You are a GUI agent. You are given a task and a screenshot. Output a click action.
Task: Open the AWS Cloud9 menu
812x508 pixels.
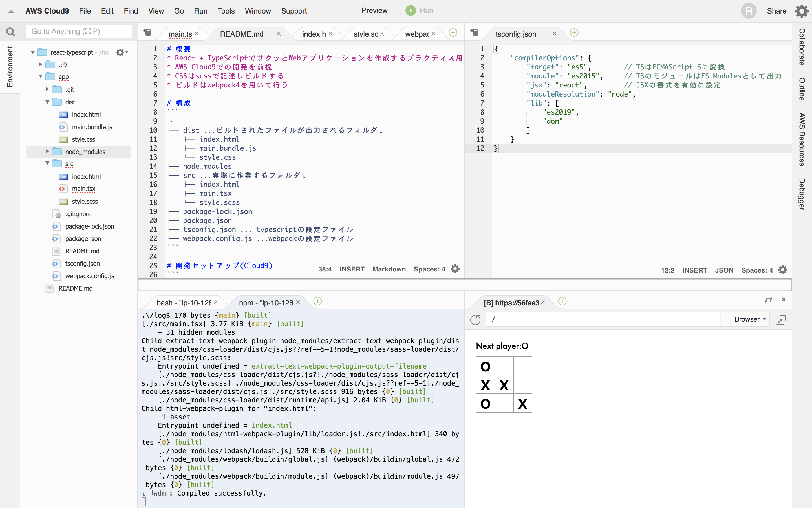click(x=47, y=11)
